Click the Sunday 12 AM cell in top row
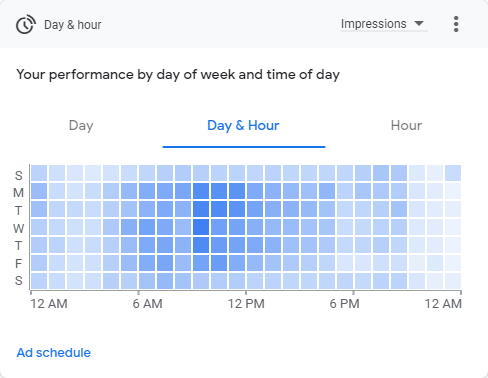 coord(39,173)
